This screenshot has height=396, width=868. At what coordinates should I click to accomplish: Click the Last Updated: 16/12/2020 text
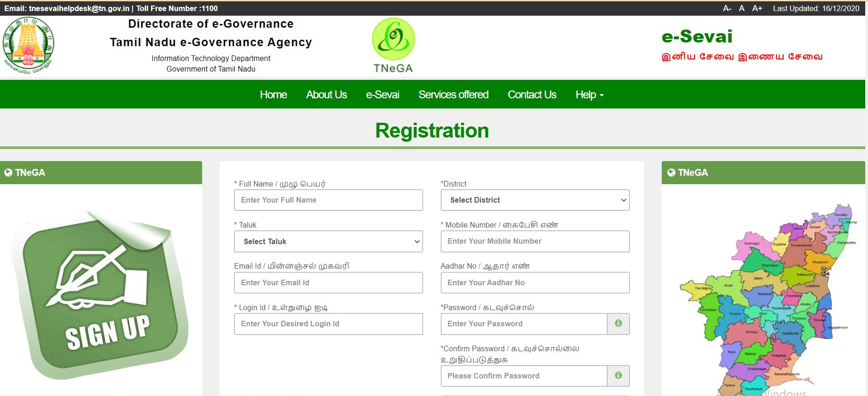(x=816, y=8)
